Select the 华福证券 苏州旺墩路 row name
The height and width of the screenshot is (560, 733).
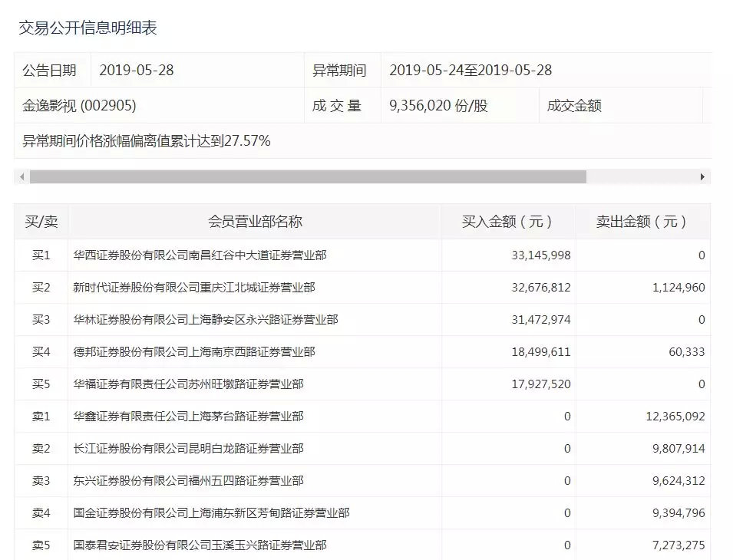188,384
